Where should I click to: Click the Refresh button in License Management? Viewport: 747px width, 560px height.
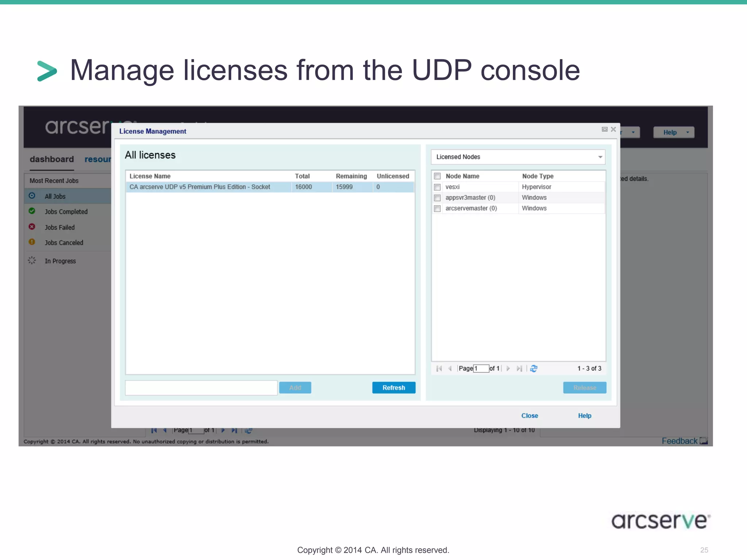coord(394,388)
